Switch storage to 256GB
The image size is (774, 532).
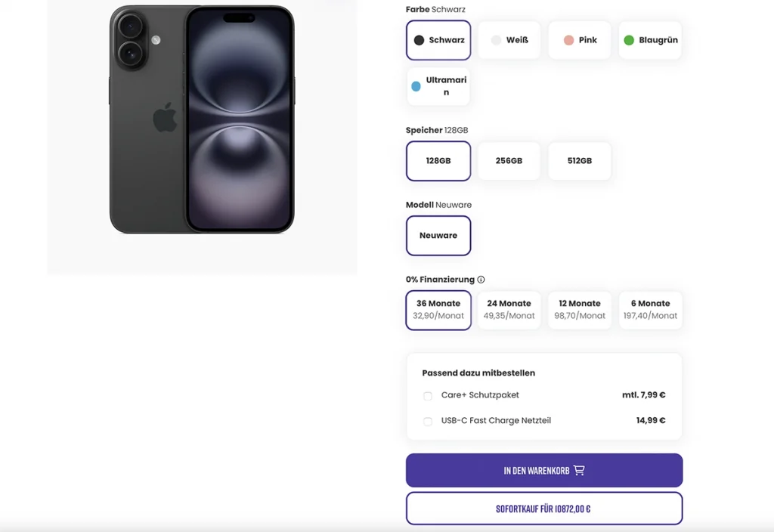tap(509, 161)
